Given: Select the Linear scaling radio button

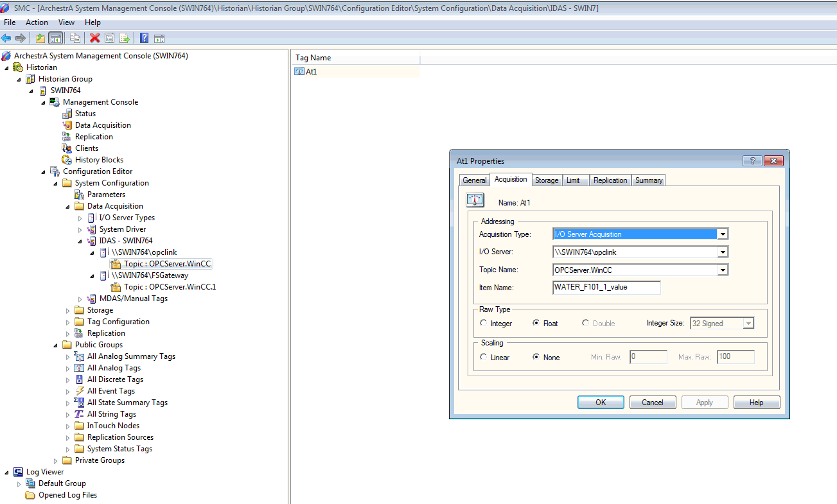Looking at the screenshot, I should (484, 358).
